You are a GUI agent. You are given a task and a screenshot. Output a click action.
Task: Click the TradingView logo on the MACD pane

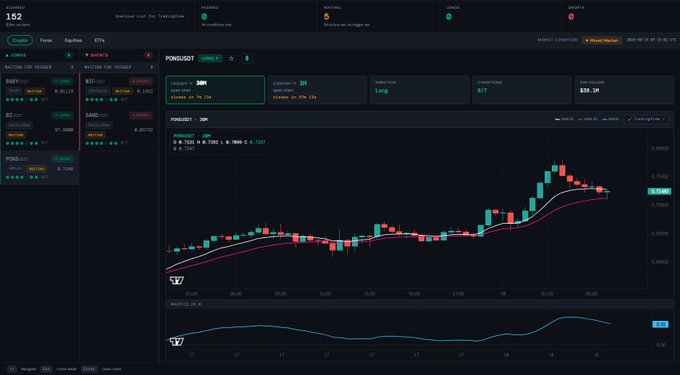coord(177,342)
